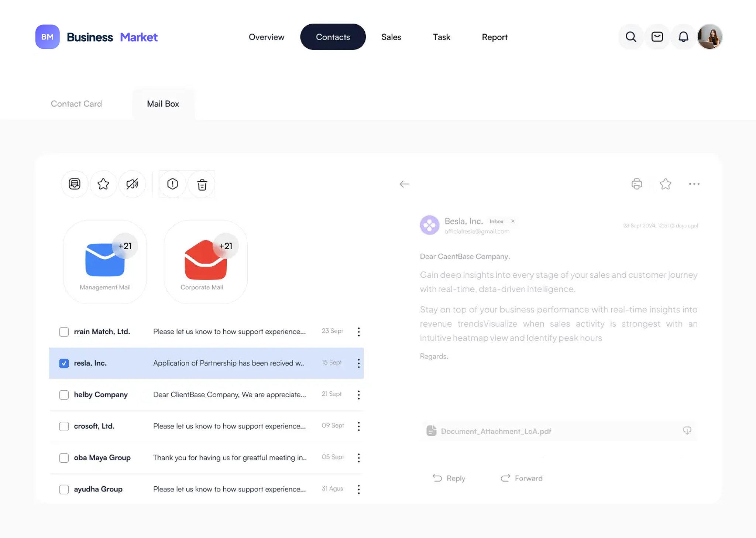This screenshot has height=538, width=756.
Task: Open "Dear ClientBase Company" message
Action: point(229,395)
